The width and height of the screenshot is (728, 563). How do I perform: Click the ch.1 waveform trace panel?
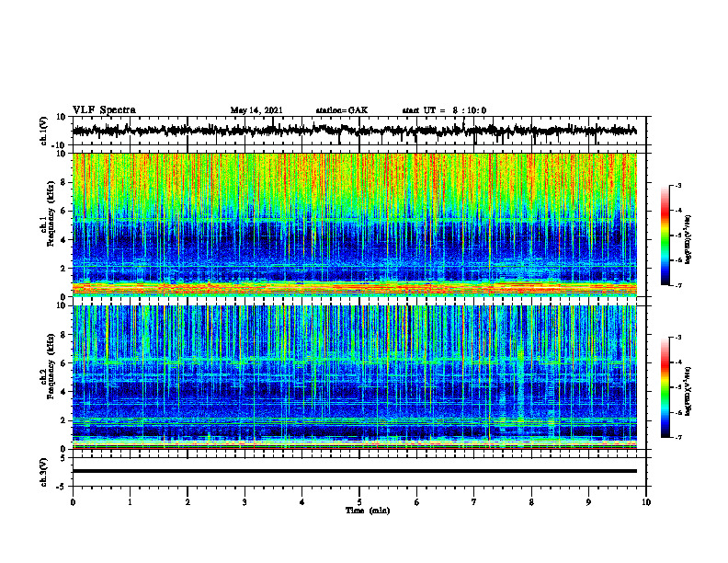click(359, 131)
